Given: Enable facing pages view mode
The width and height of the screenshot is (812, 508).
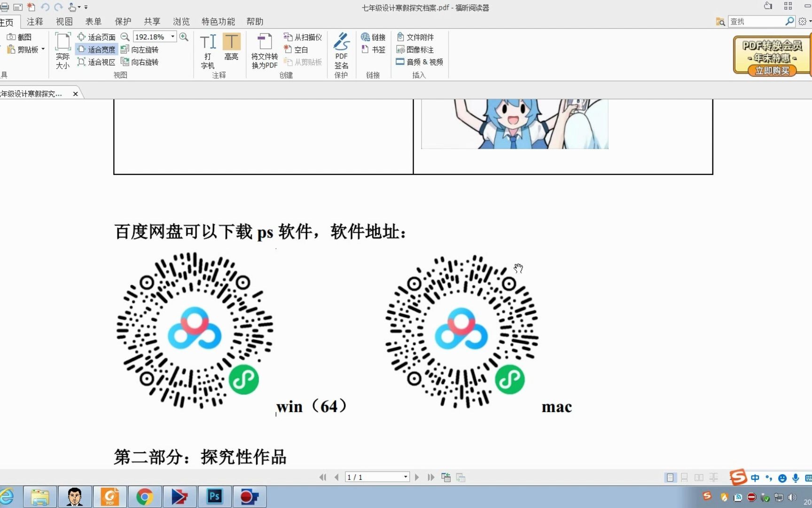Looking at the screenshot, I should 699,477.
